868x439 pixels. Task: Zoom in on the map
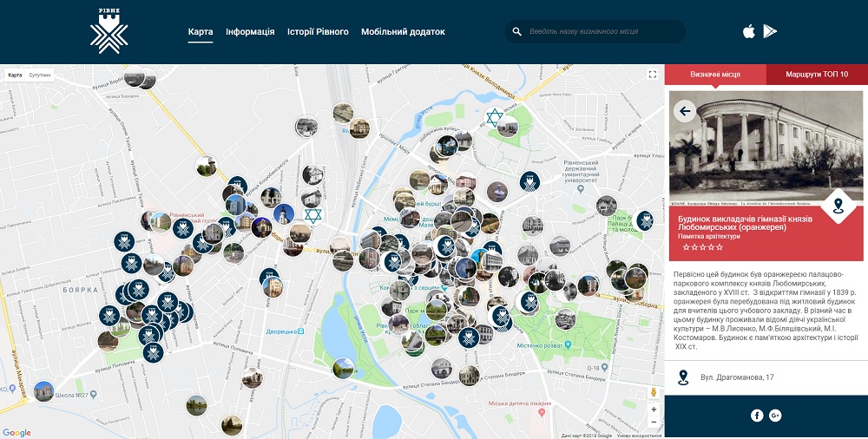tap(653, 409)
